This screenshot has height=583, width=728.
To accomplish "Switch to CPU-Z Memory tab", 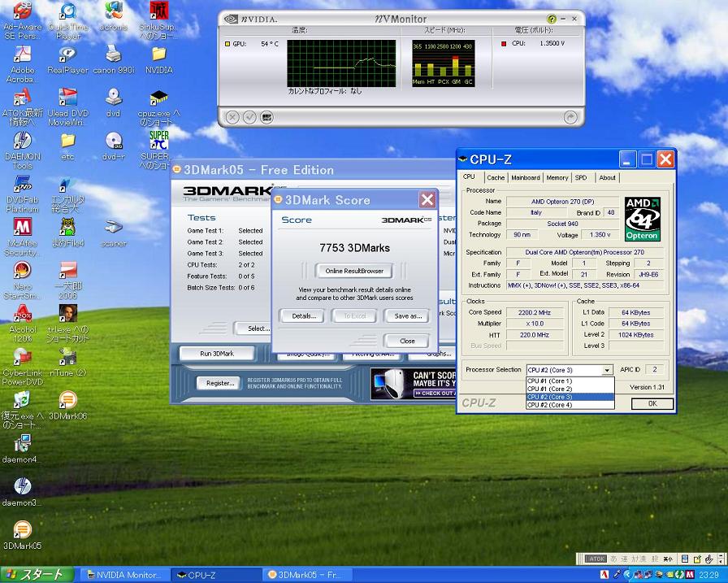I will tap(557, 177).
